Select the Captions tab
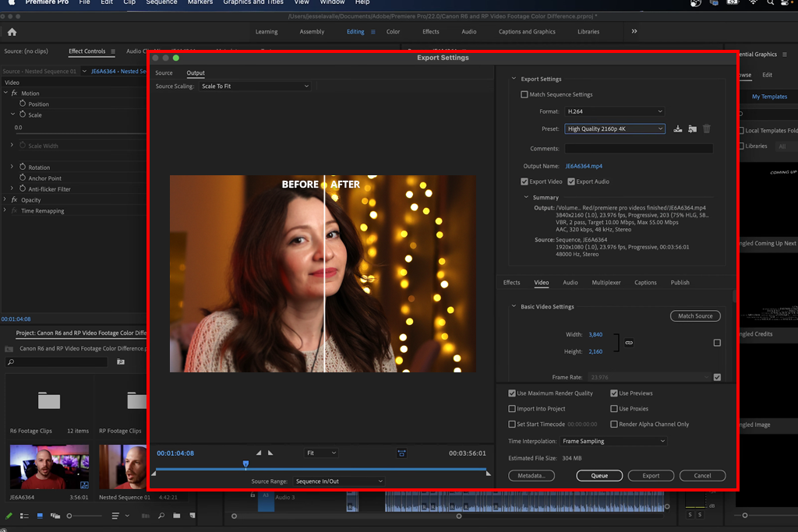The image size is (798, 532). 645,282
